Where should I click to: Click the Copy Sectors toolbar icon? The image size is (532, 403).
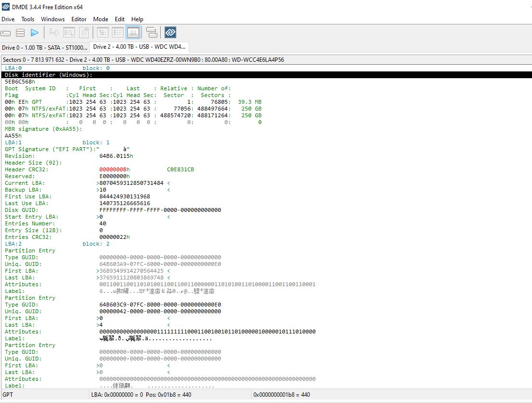point(152,32)
